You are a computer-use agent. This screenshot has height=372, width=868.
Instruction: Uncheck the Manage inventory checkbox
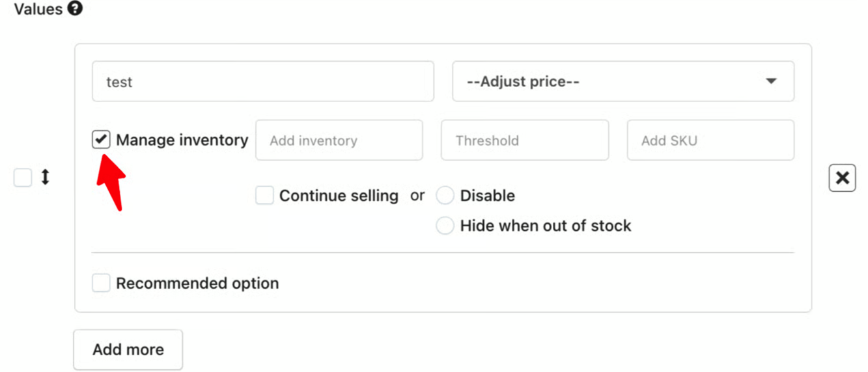click(101, 139)
